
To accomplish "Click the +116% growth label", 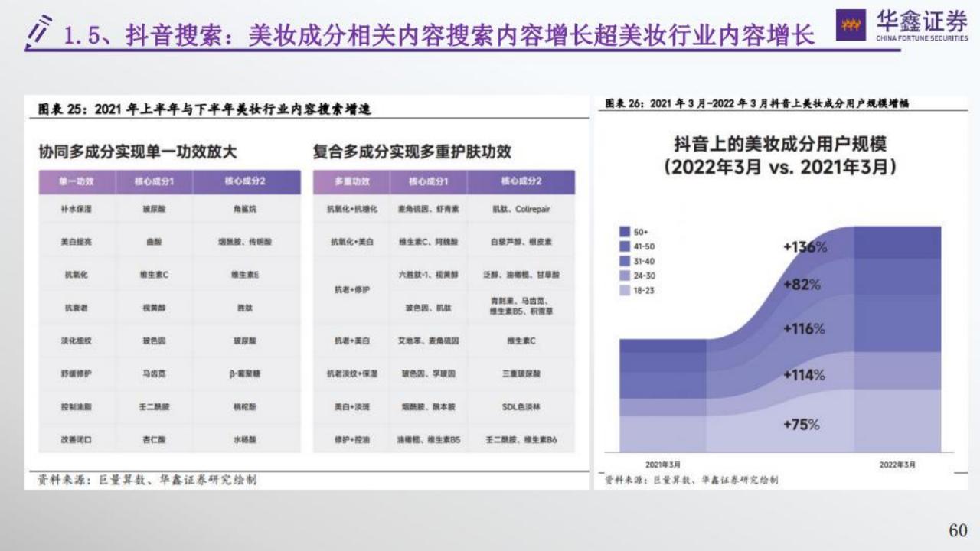I will [x=804, y=329].
